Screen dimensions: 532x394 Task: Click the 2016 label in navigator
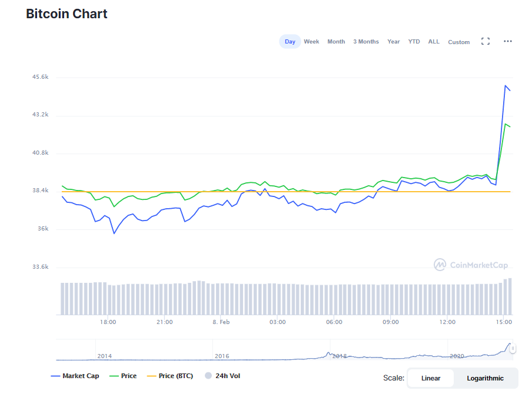point(222,356)
